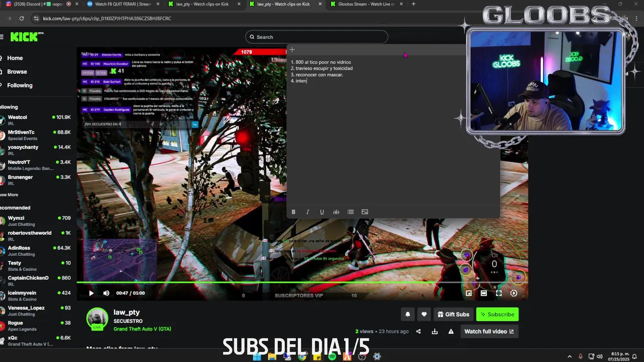
Task: Toggle picture-in-picture mode on the player
Action: [x=469, y=293]
